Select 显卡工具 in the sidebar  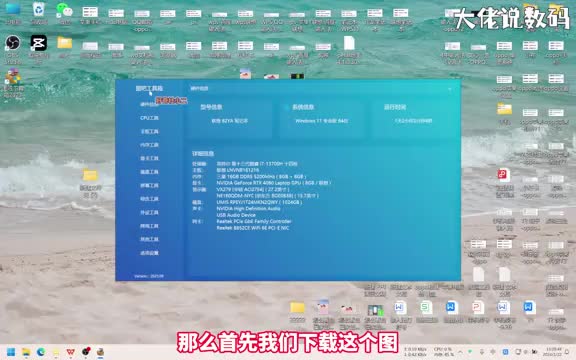pyautogui.click(x=149, y=158)
